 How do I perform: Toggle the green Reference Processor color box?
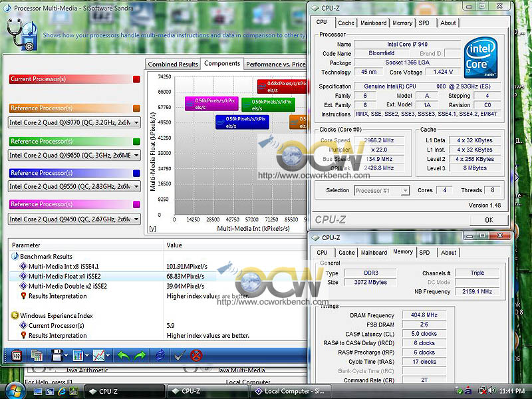point(136,142)
